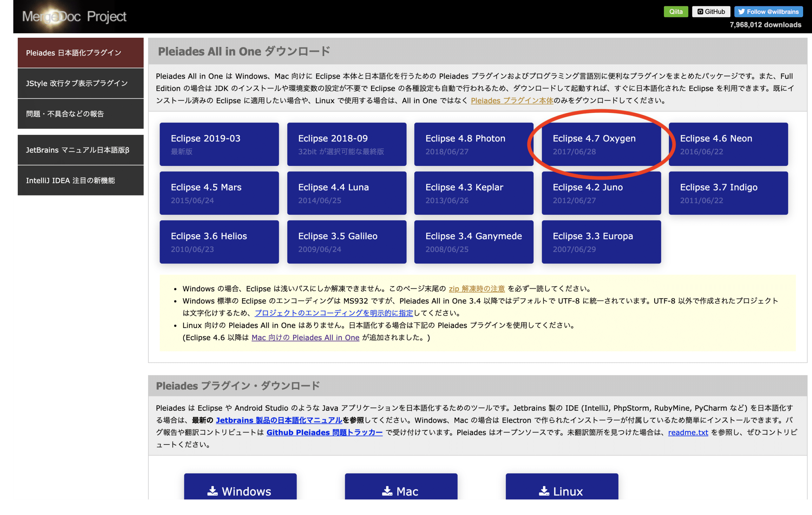Click the Pleiades All in One ダウンロード heading
812x515 pixels.
[x=244, y=51]
